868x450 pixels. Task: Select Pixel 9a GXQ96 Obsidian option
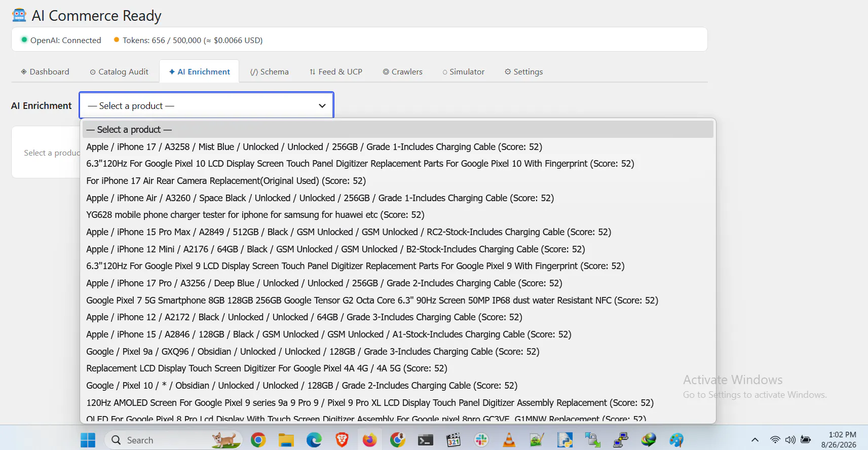pos(398,351)
